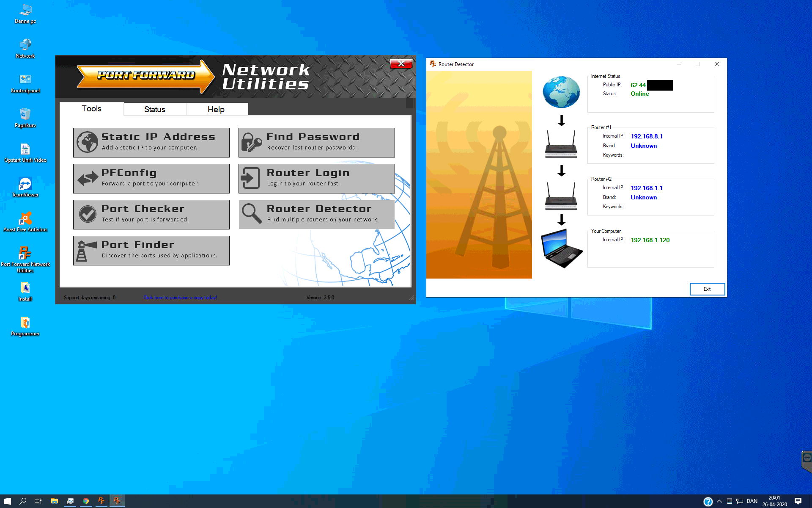Screen dimensions: 812x508
Task: Launch File Explorer from the taskbar
Action: pyautogui.click(x=55, y=501)
